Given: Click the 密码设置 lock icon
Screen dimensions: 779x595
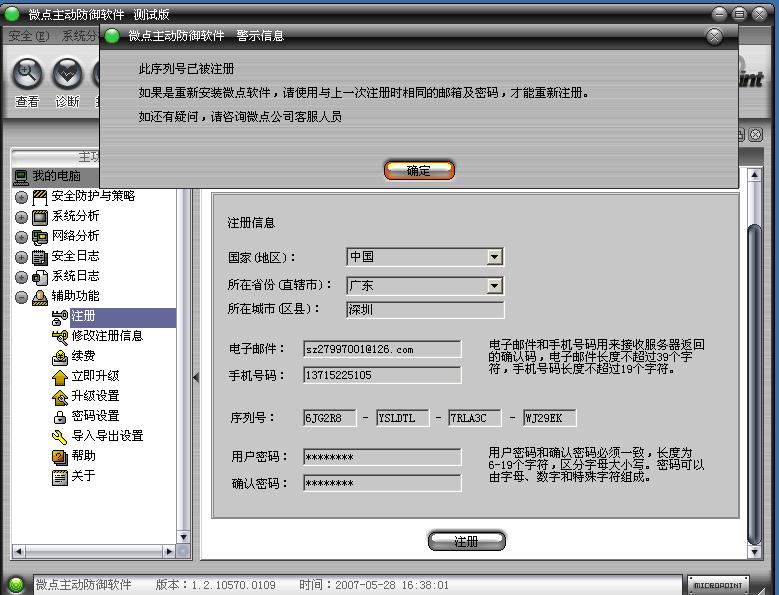Looking at the screenshot, I should (60, 417).
